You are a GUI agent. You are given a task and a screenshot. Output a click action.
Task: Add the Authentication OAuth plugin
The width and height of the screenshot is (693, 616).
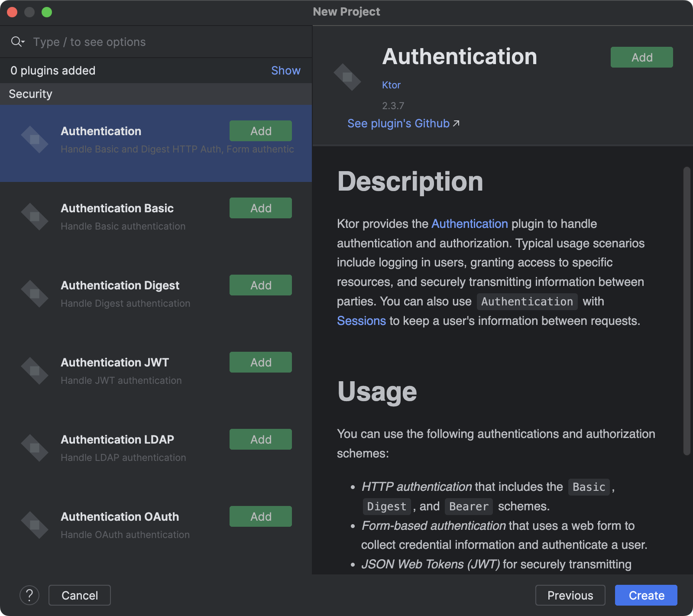point(260,516)
